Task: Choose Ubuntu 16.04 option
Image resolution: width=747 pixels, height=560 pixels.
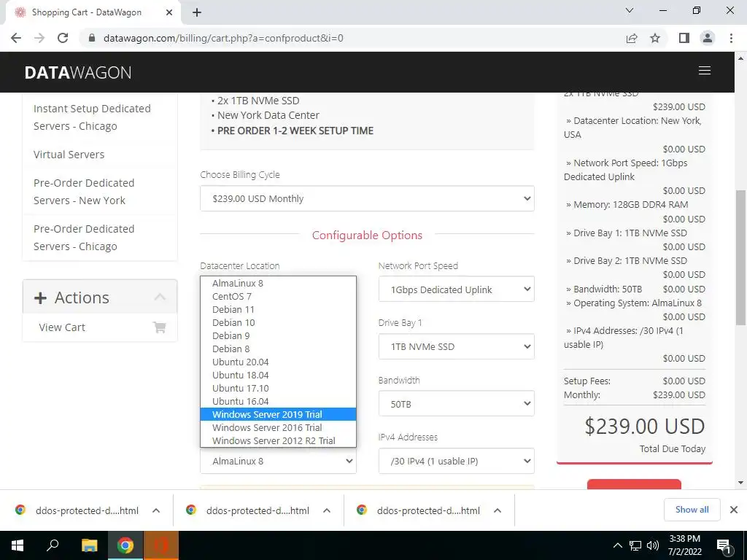Action: pyautogui.click(x=278, y=402)
